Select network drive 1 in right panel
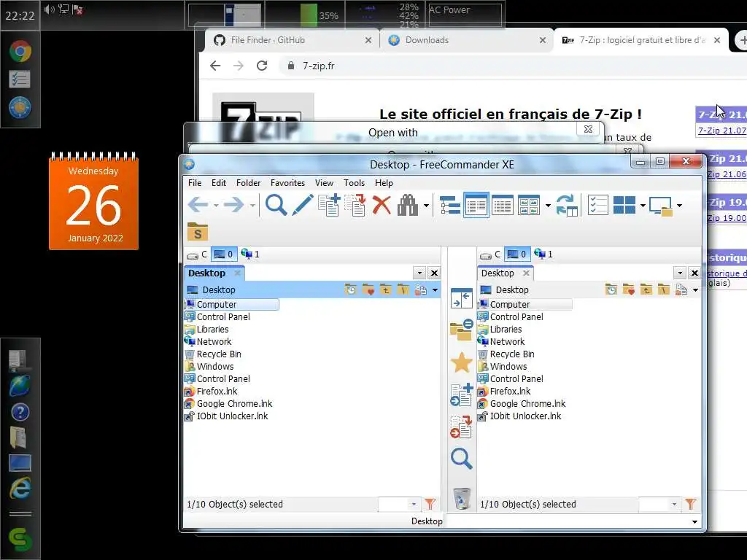This screenshot has height=560, width=747. tap(543, 254)
